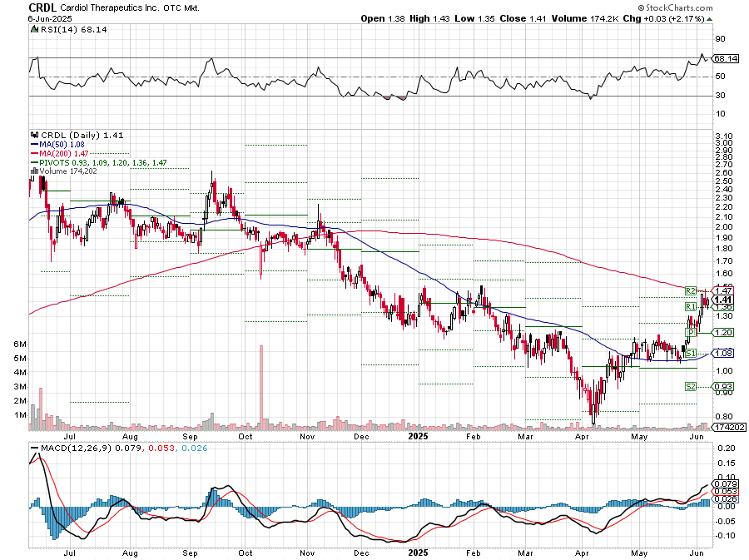Click the MA(200) 1.47 legend text
This screenshot has height=560, width=749.
[x=64, y=154]
